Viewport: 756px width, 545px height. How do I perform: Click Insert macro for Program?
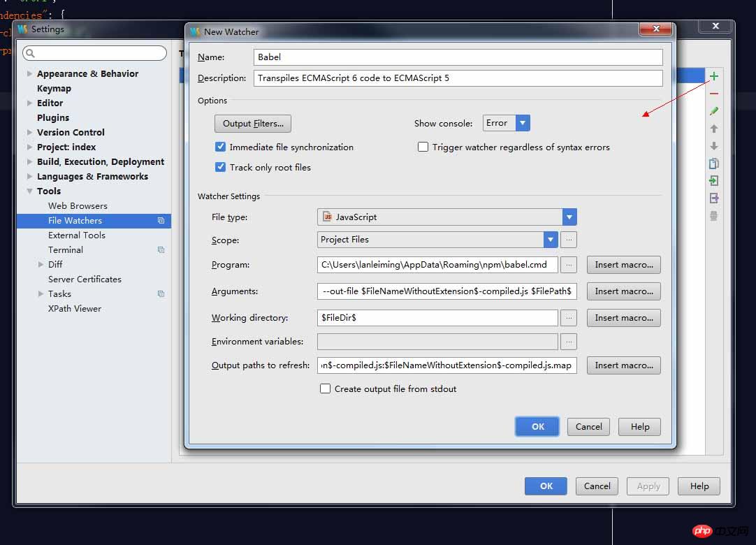click(624, 265)
